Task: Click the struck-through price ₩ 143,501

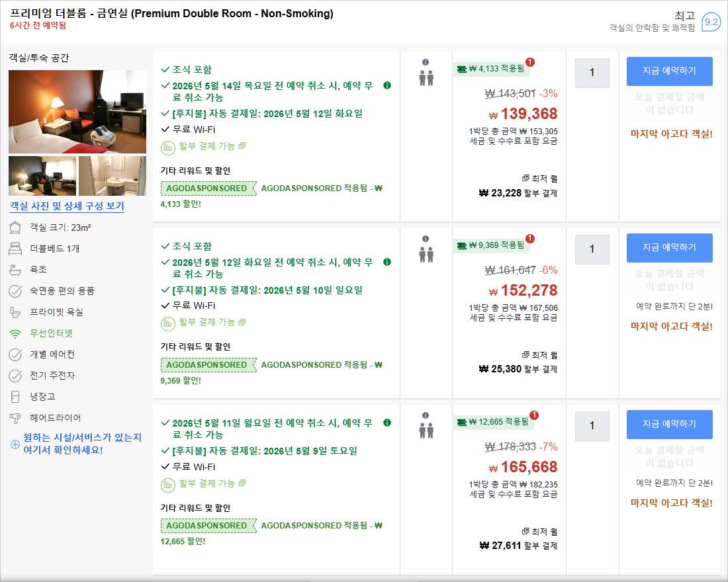Action: [510, 94]
